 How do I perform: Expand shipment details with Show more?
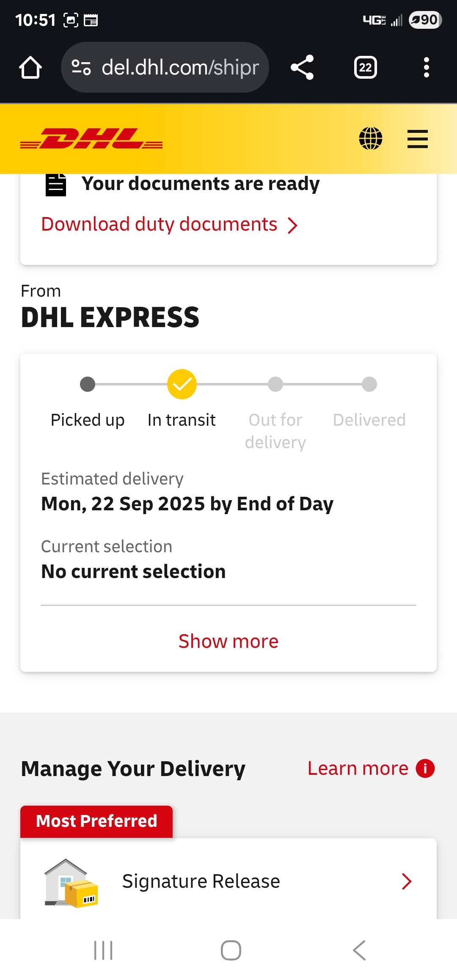tap(228, 641)
